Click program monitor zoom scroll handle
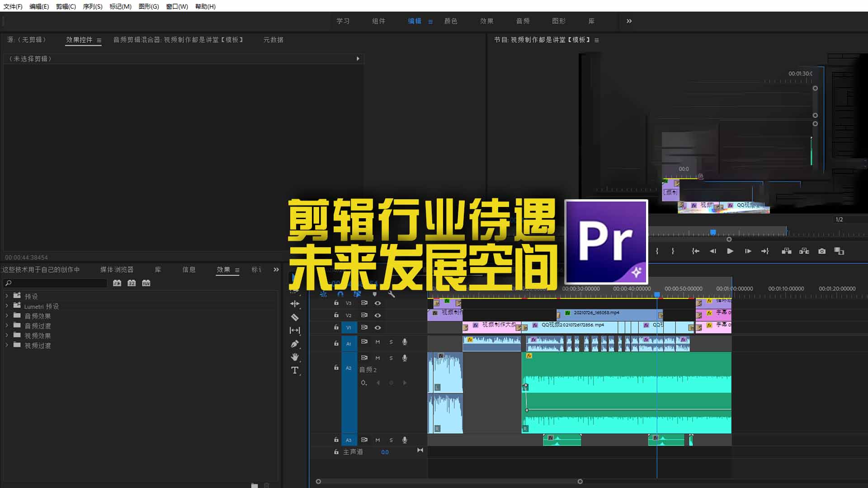 (729, 239)
